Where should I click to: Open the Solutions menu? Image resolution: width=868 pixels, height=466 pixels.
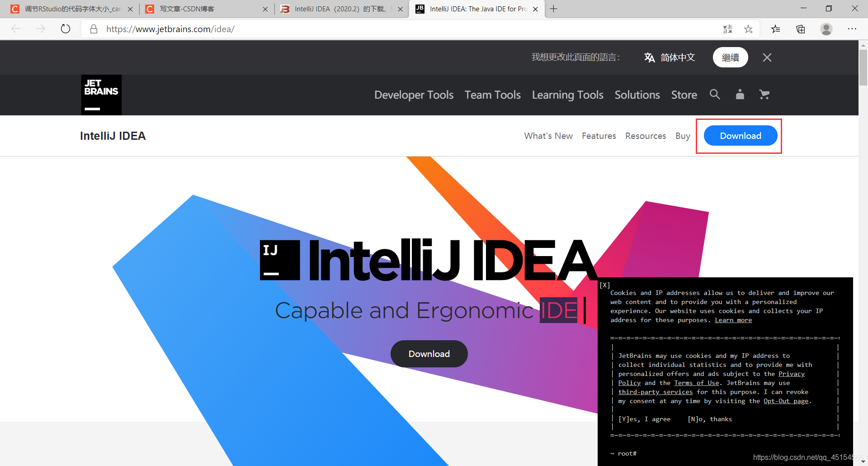637,95
